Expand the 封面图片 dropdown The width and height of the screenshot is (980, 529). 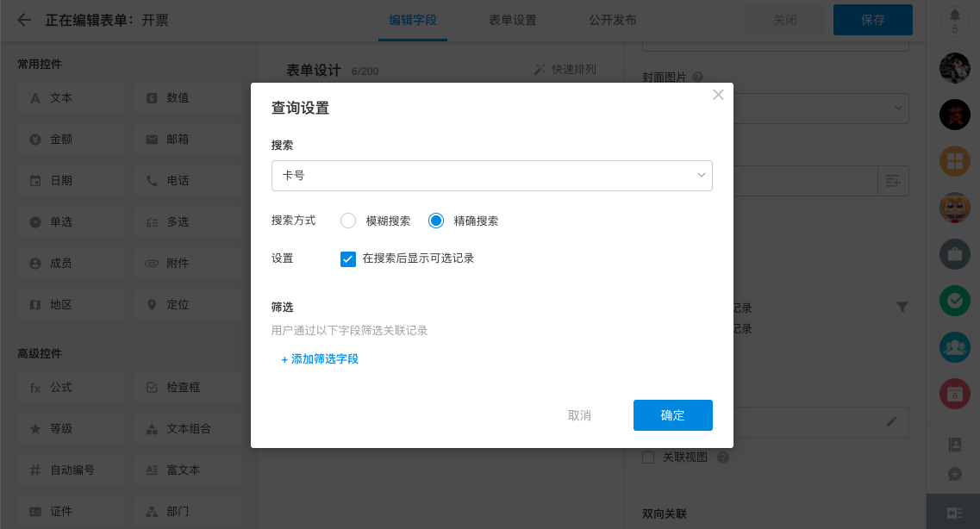pos(898,108)
